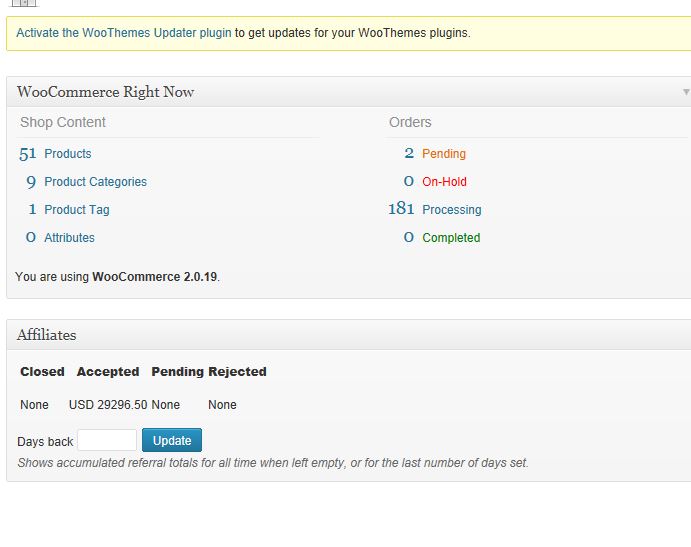Viewport: 691px width, 547px height.
Task: Focus the Days back input field
Action: pyautogui.click(x=107, y=440)
